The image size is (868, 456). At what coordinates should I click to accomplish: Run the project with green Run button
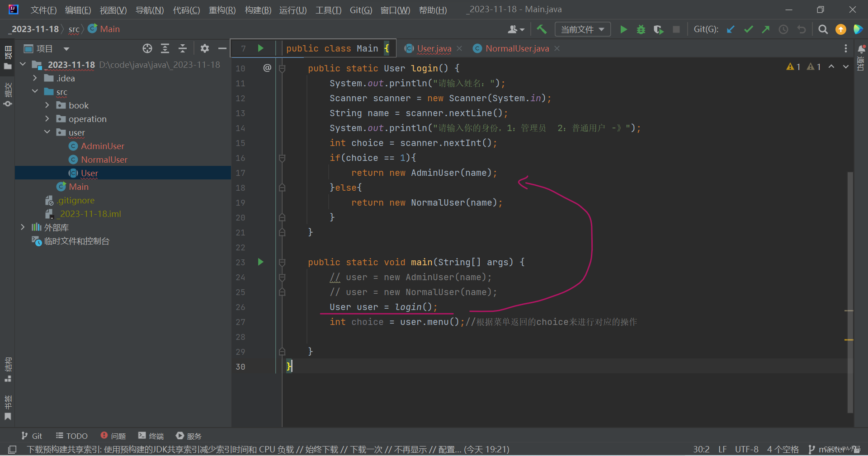point(623,29)
